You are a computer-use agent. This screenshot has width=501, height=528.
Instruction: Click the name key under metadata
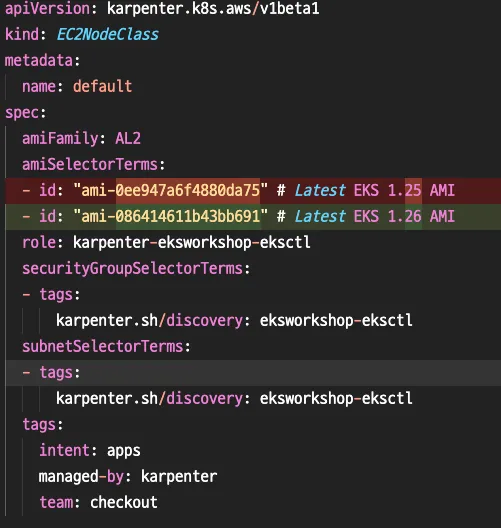click(x=39, y=86)
